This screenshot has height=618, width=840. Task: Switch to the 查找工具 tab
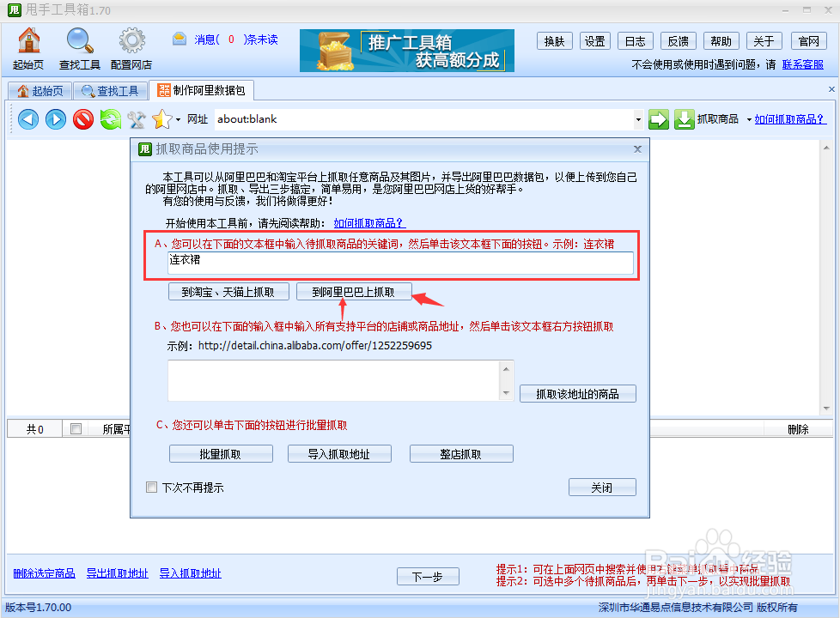(x=108, y=89)
